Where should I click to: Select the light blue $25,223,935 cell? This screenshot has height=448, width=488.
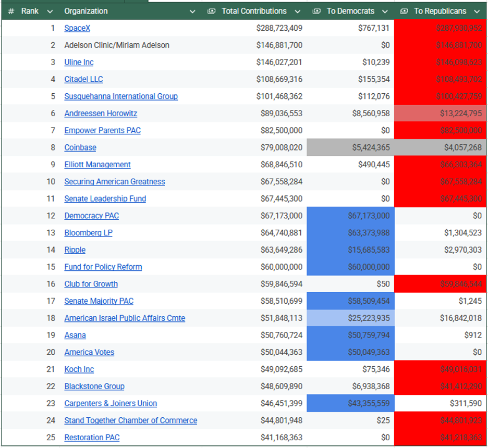(x=350, y=318)
